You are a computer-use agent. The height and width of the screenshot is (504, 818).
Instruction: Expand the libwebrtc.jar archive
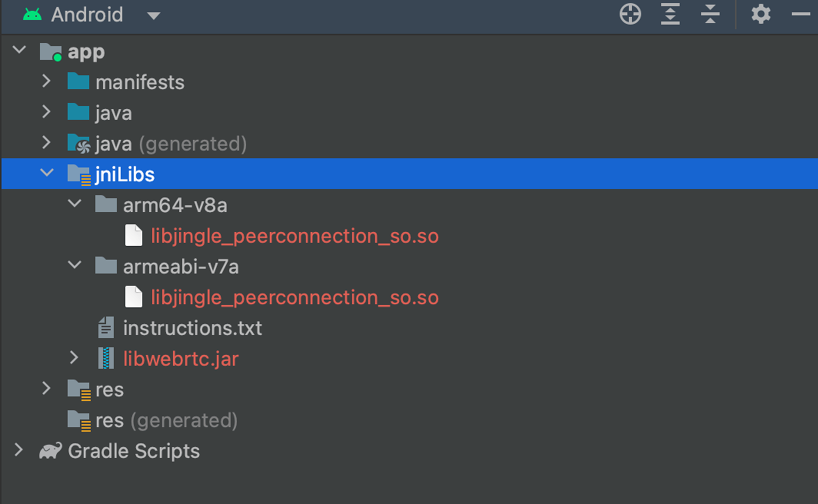coord(74,358)
